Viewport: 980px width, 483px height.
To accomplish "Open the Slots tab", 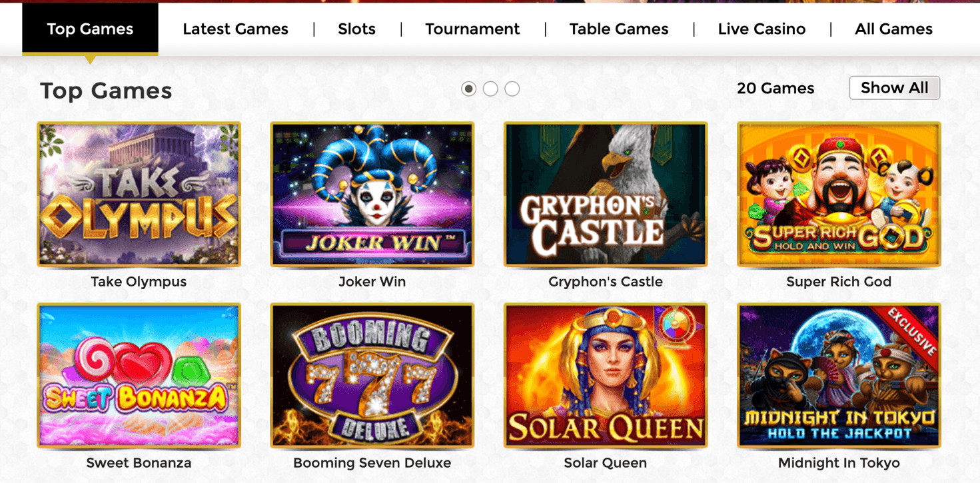I will (x=356, y=29).
